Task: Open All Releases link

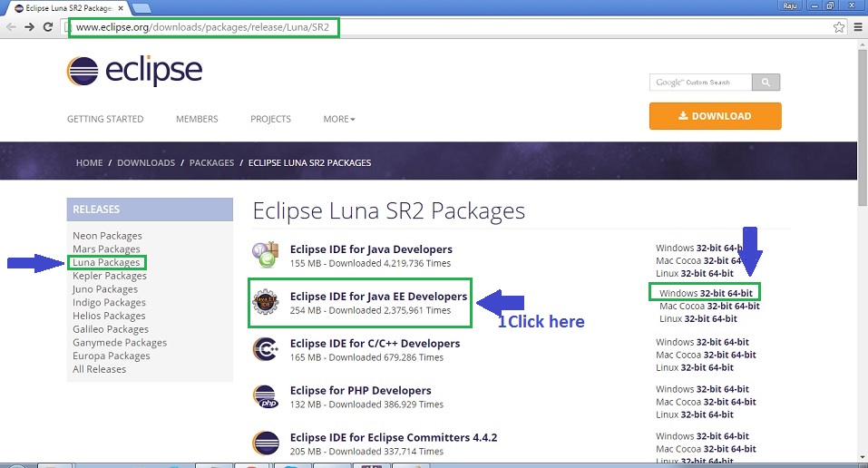Action: (x=99, y=368)
